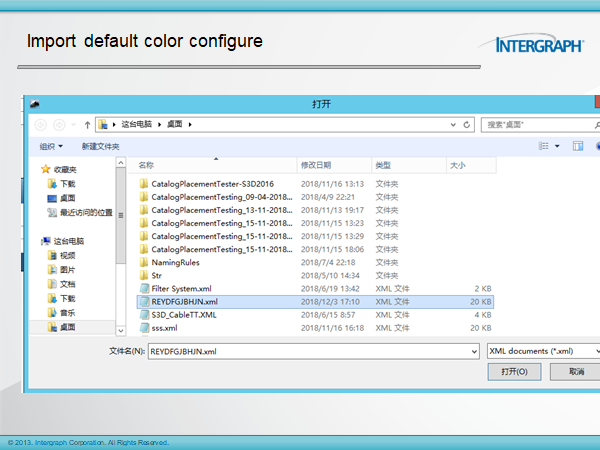Select Filter System.xml file icon
This screenshot has height=450, width=600.
pos(144,289)
